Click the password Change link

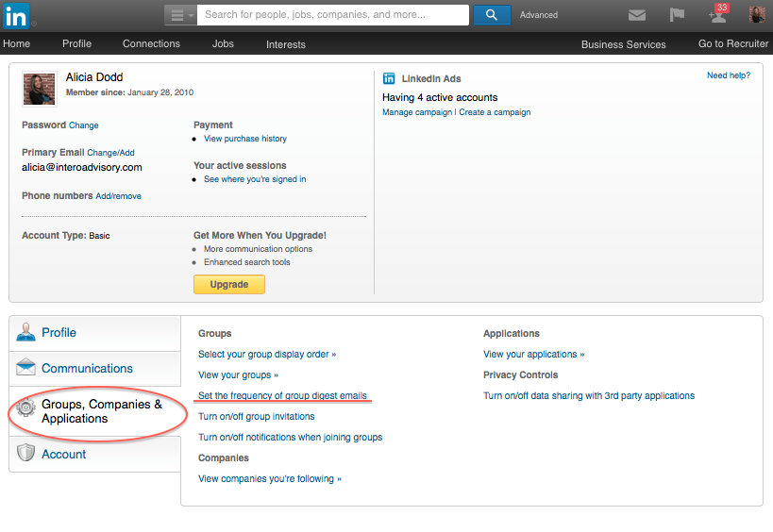click(x=83, y=125)
